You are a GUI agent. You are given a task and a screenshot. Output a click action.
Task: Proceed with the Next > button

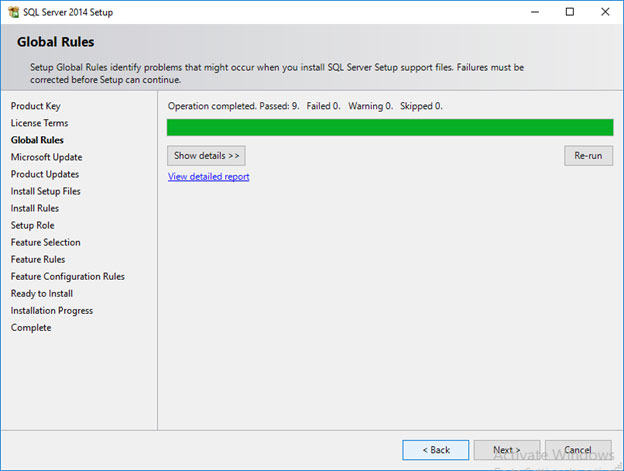(507, 450)
